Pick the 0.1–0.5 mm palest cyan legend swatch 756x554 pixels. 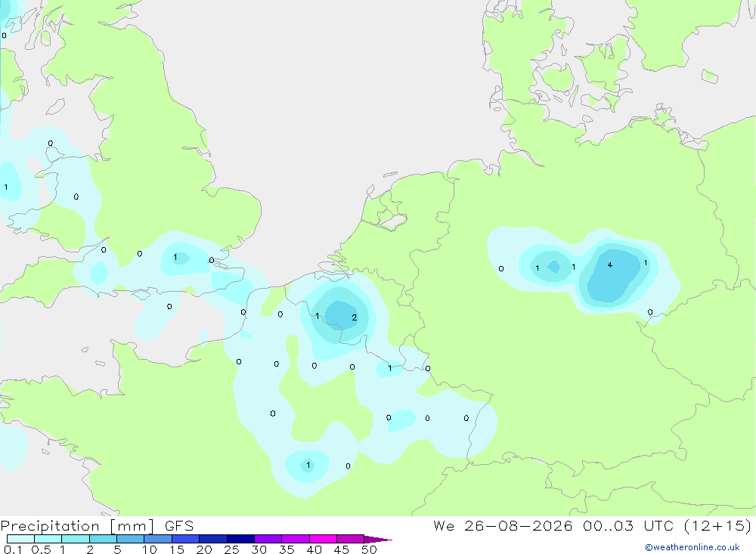(x=20, y=539)
